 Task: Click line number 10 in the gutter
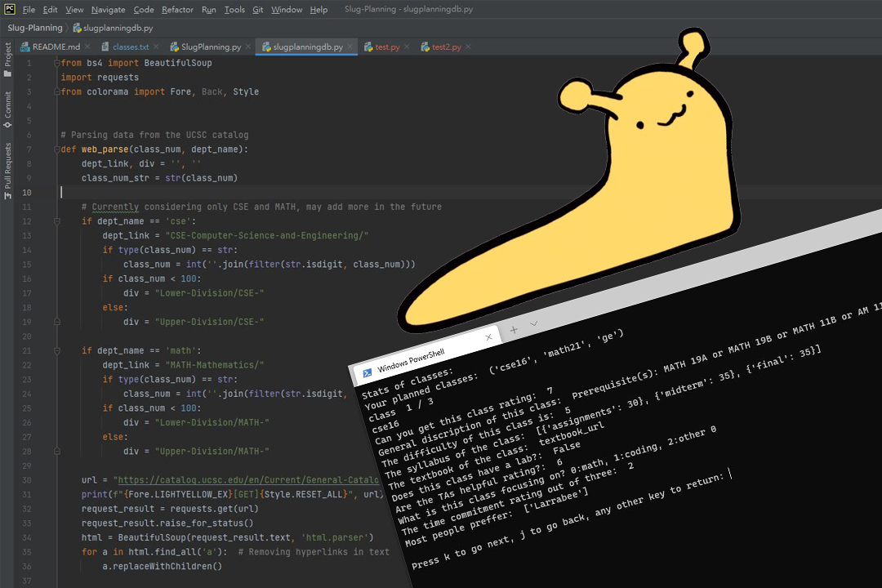point(27,193)
